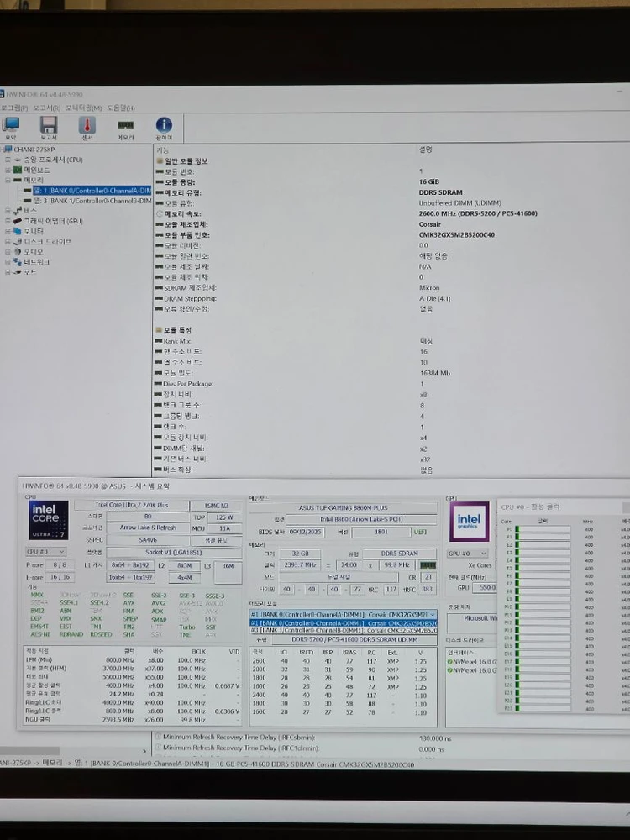Open the 모니터링(M) menu

[x=83, y=108]
